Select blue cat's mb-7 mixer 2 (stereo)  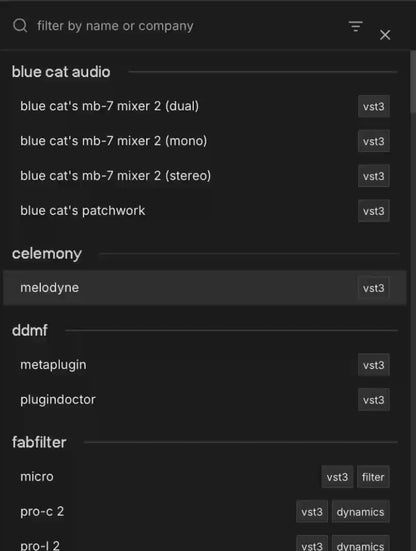204,176
